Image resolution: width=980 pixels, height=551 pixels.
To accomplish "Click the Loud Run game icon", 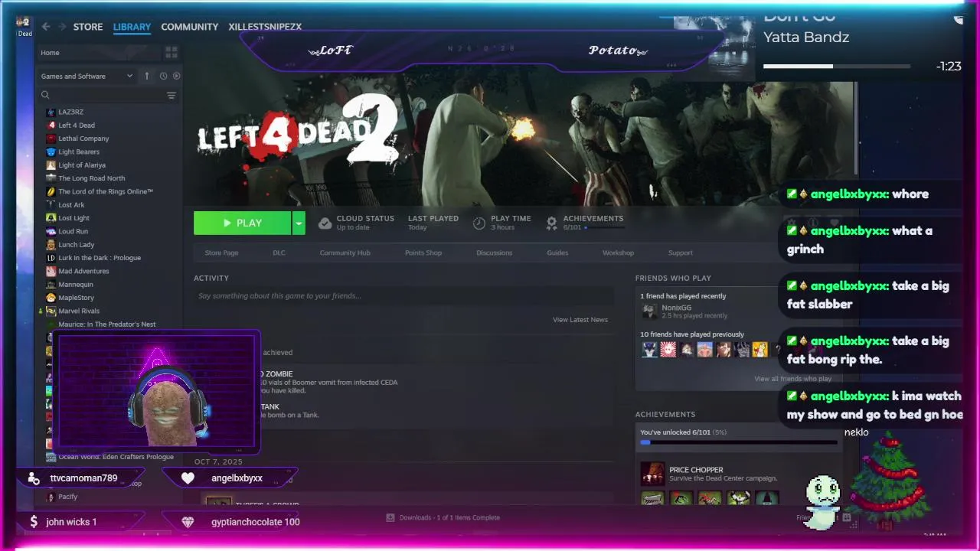I will [x=51, y=231].
